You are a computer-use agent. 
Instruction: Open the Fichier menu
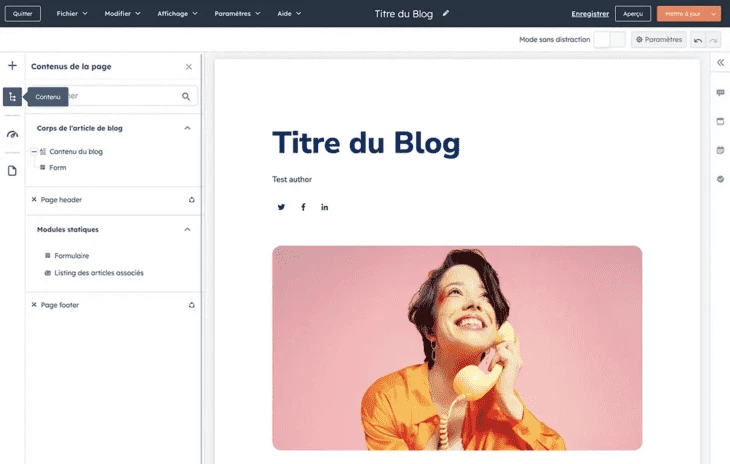pos(72,13)
